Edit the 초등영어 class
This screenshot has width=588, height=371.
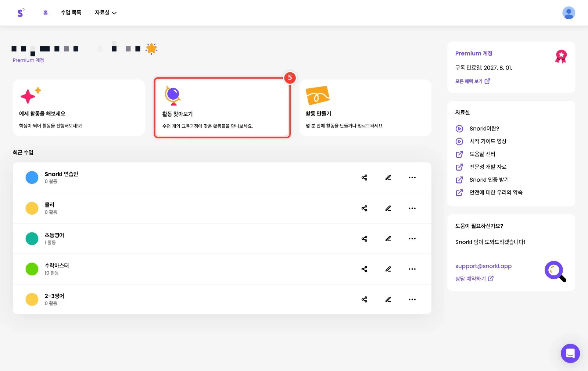[x=388, y=239]
